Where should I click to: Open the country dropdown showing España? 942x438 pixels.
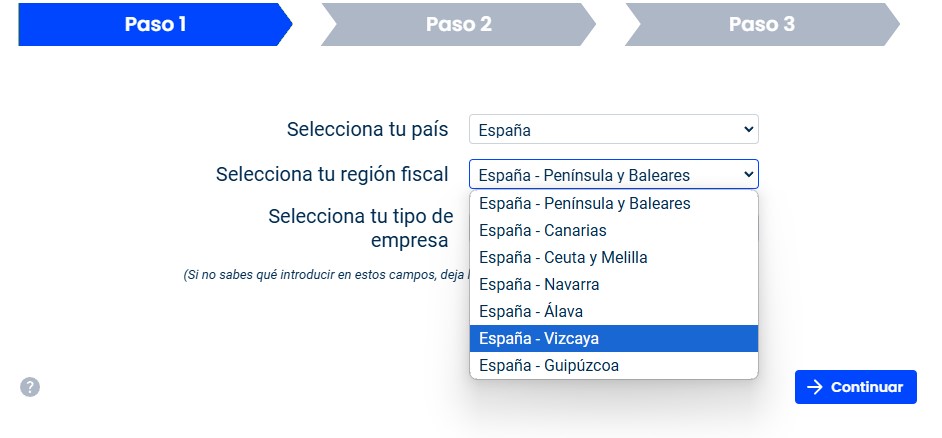pos(613,129)
